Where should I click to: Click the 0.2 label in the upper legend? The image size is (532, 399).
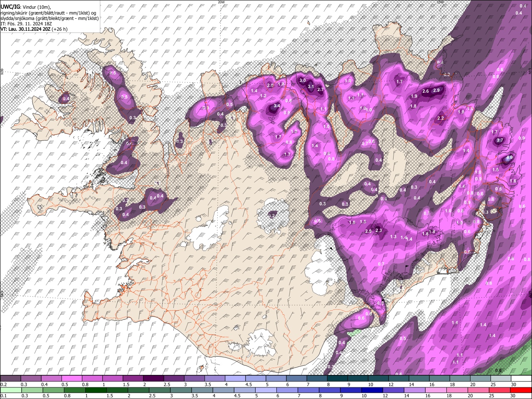(3, 384)
